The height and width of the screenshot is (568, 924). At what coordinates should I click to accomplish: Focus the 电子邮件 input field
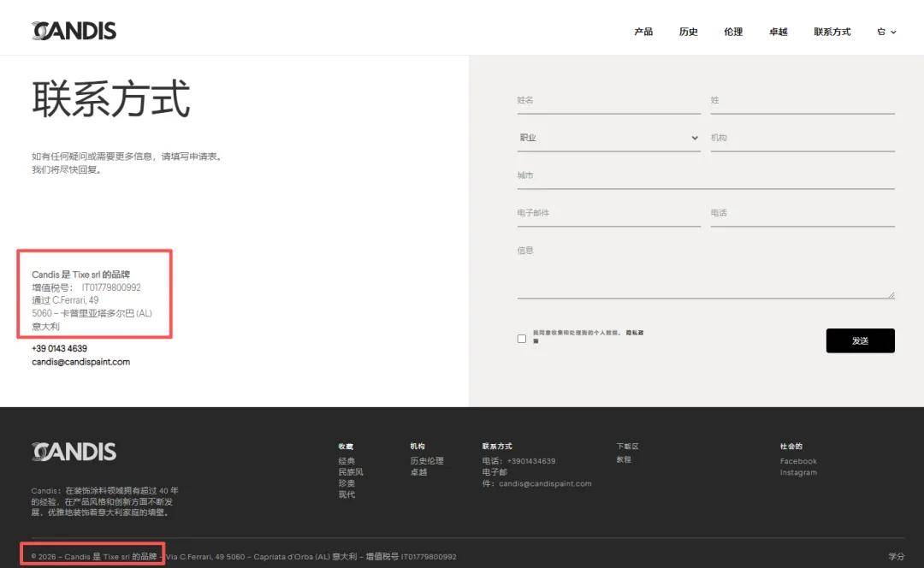pos(609,213)
